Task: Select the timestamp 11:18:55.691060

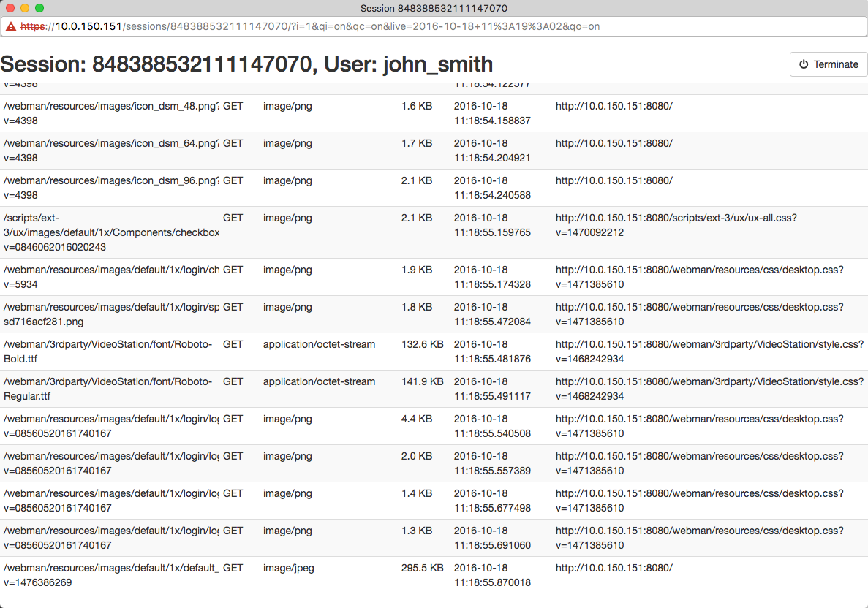Action: tap(493, 545)
